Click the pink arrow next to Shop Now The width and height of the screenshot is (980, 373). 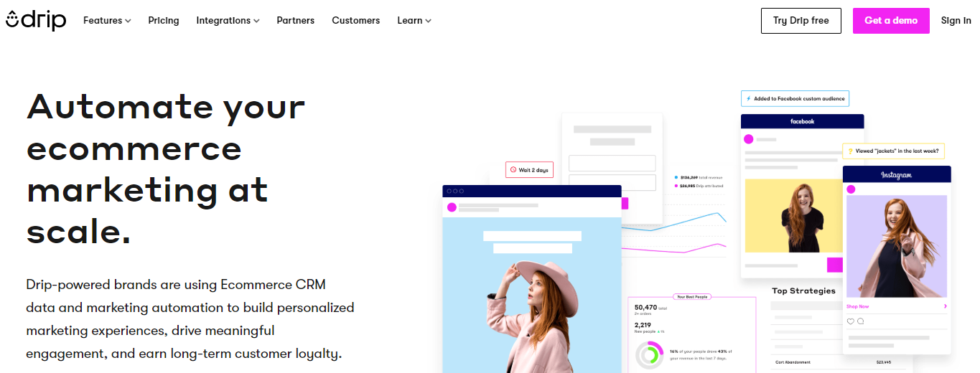[x=945, y=306]
